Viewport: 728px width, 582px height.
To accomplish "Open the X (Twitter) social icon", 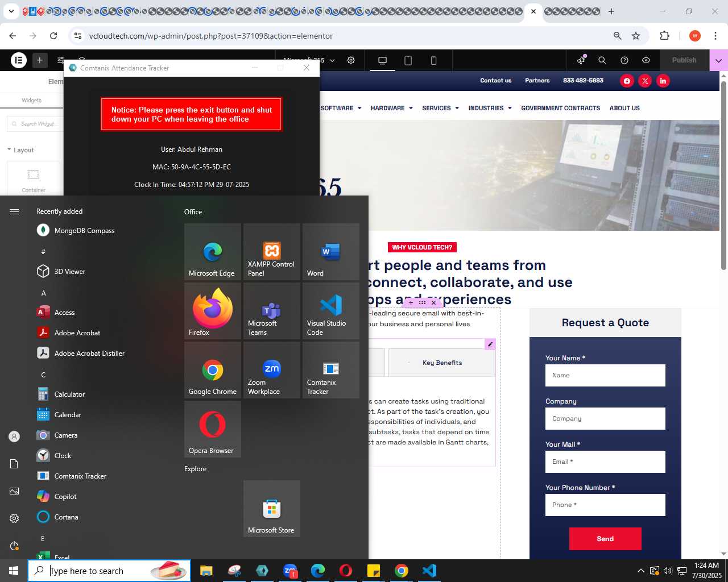I will pyautogui.click(x=645, y=81).
